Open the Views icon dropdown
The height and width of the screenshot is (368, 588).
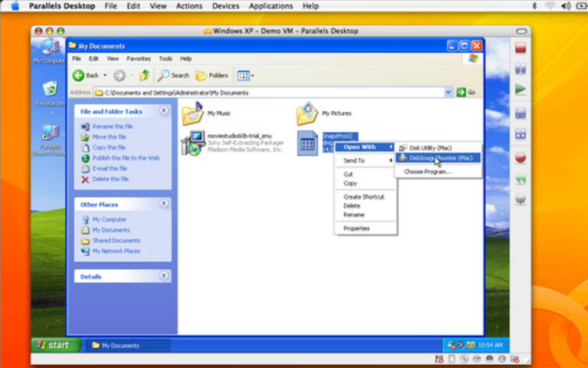tap(246, 75)
